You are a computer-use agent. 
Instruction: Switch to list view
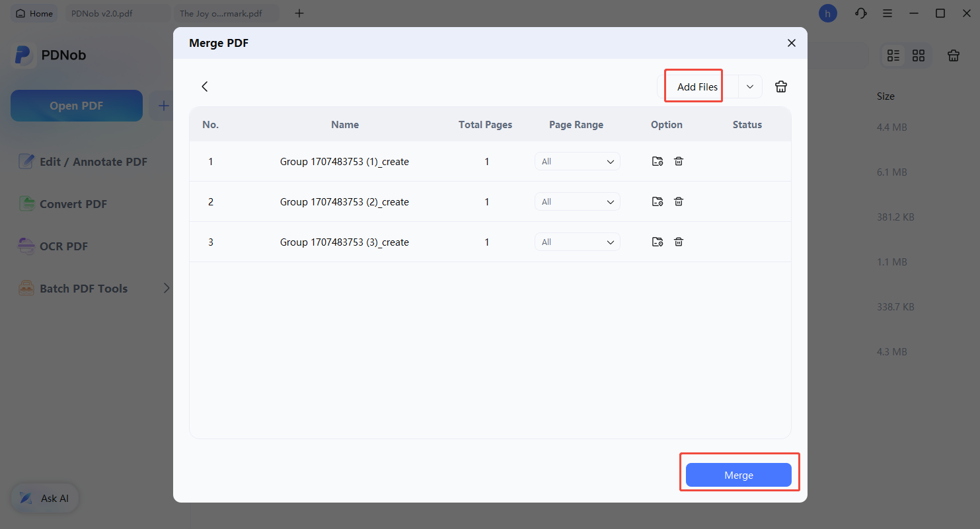(893, 55)
